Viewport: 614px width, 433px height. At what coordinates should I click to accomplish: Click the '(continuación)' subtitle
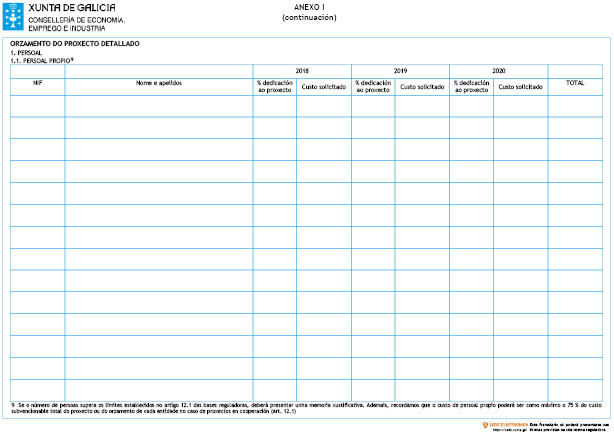click(309, 18)
